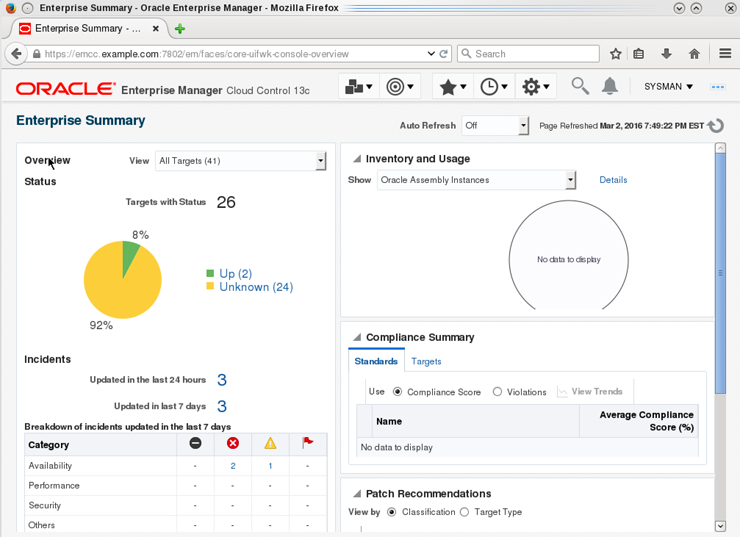Image resolution: width=740 pixels, height=537 pixels.
Task: Switch to the Targets tab
Action: click(426, 361)
